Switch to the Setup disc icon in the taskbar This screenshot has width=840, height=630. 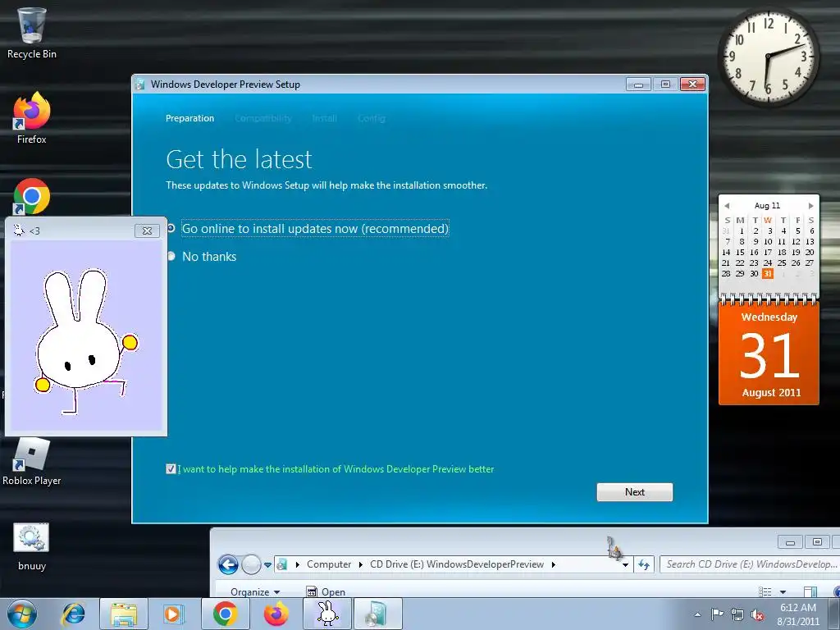(377, 614)
